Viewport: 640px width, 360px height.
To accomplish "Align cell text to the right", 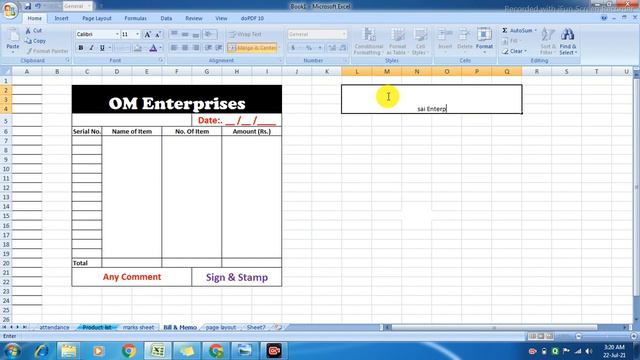I will click(x=196, y=48).
